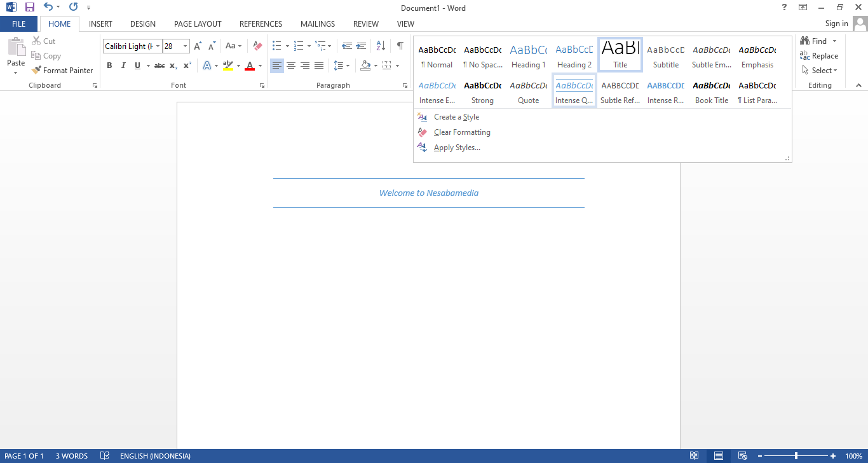Image resolution: width=868 pixels, height=463 pixels.
Task: Click the Format Painter brush icon
Action: 36,71
